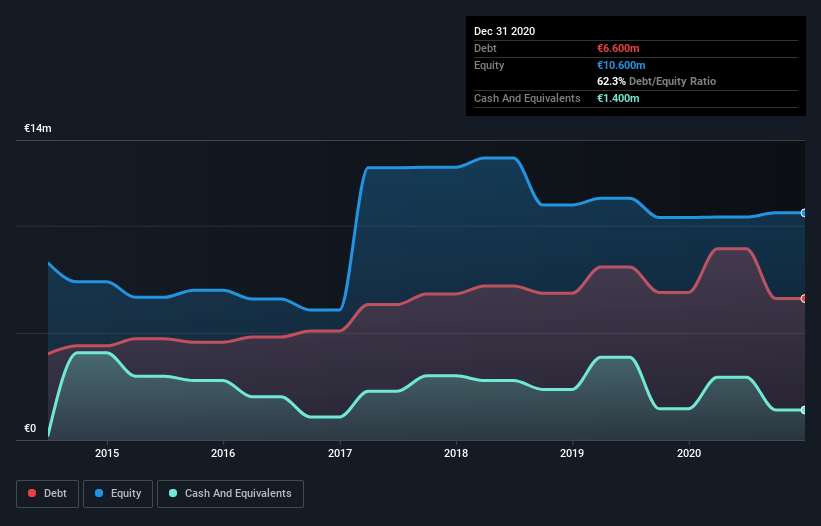Click the red Debt legend dot
Viewport: 821px width, 526px height.
(x=32, y=493)
